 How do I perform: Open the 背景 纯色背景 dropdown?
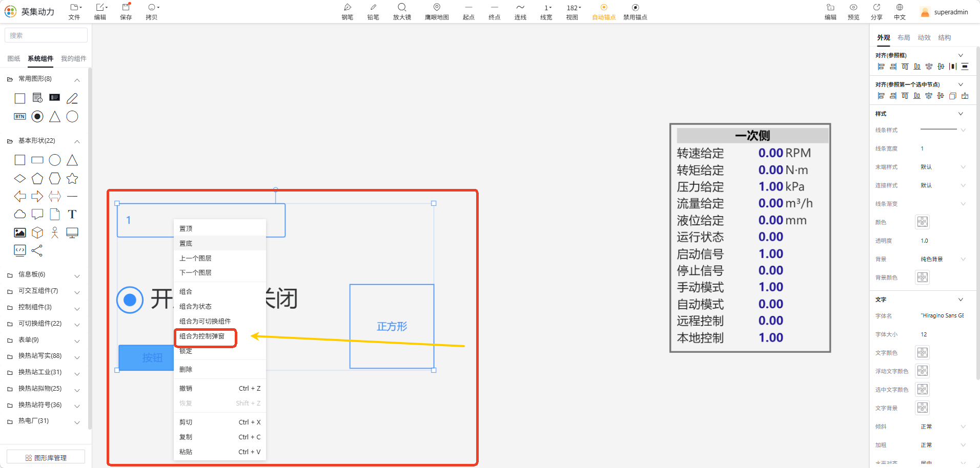coord(943,259)
